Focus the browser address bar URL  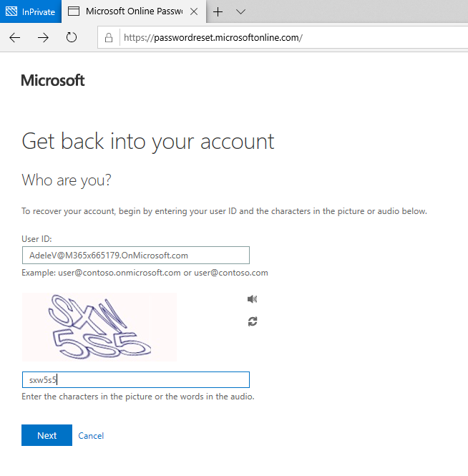point(213,38)
